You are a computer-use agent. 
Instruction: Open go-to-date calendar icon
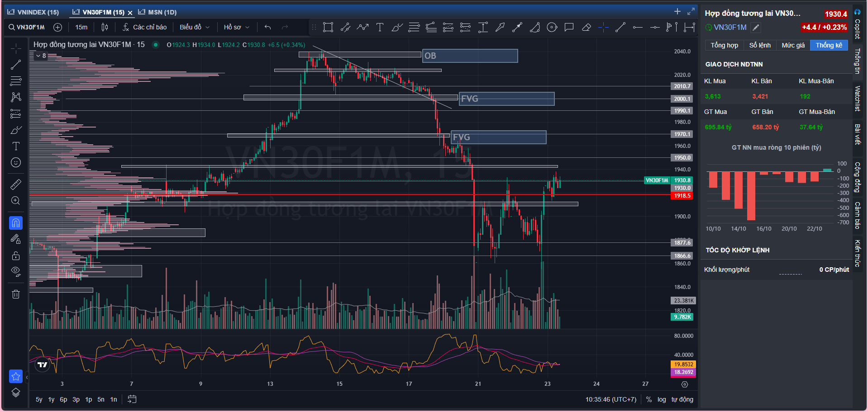pyautogui.click(x=132, y=399)
